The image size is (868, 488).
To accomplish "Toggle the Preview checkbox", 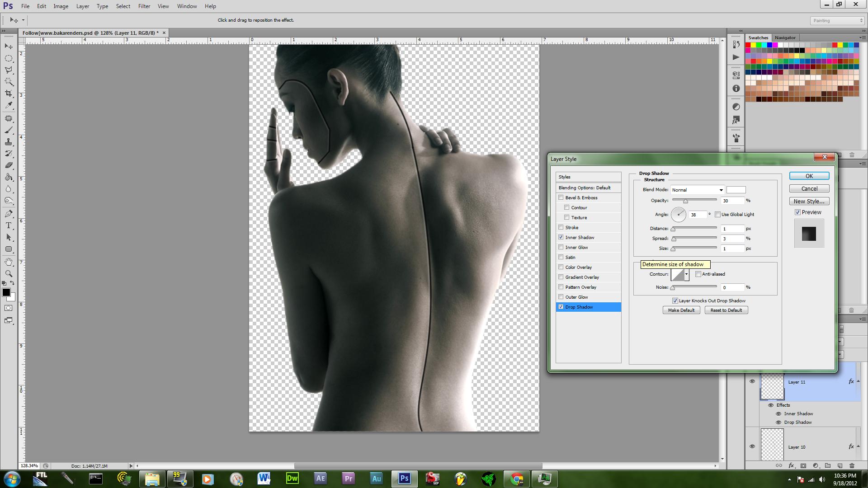I will click(798, 212).
